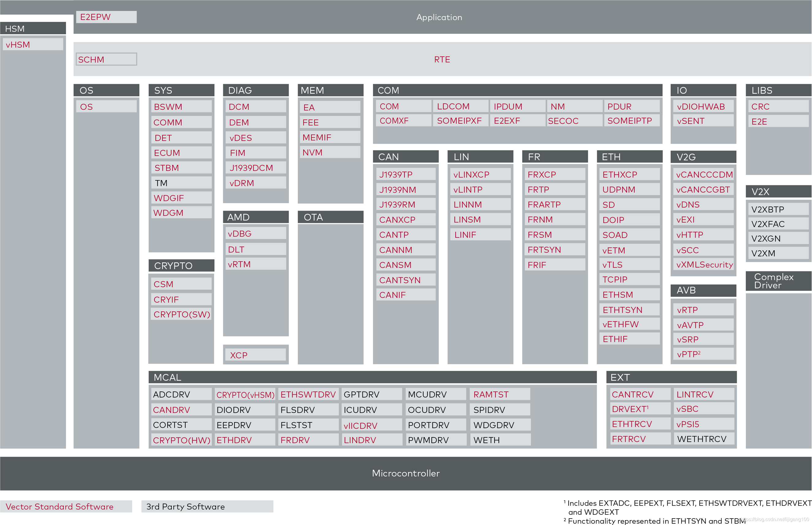
Task: Click the CANIF module in CAN stack
Action: coord(405,295)
